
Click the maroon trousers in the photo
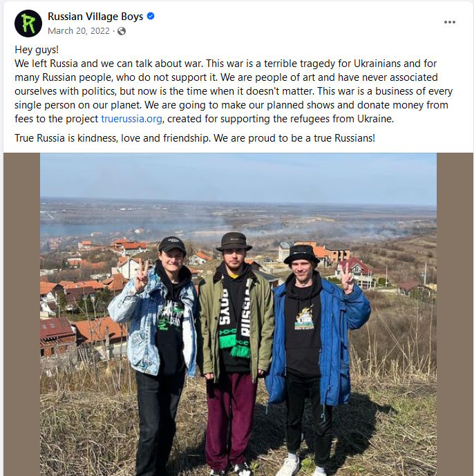[230, 422]
